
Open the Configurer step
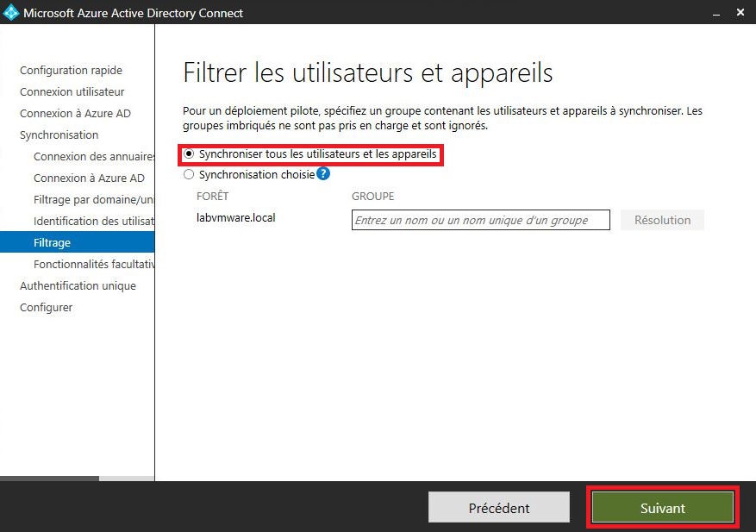(46, 307)
